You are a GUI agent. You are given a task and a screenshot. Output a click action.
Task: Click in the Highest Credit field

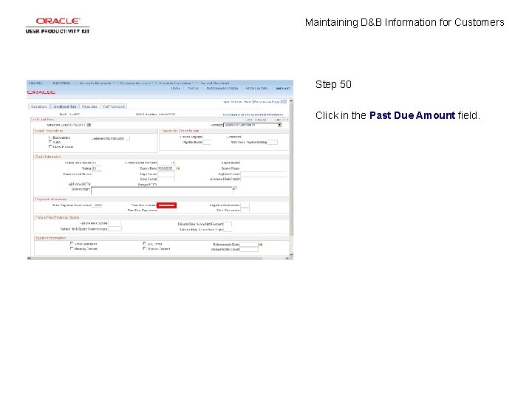pyautogui.click(x=264, y=174)
